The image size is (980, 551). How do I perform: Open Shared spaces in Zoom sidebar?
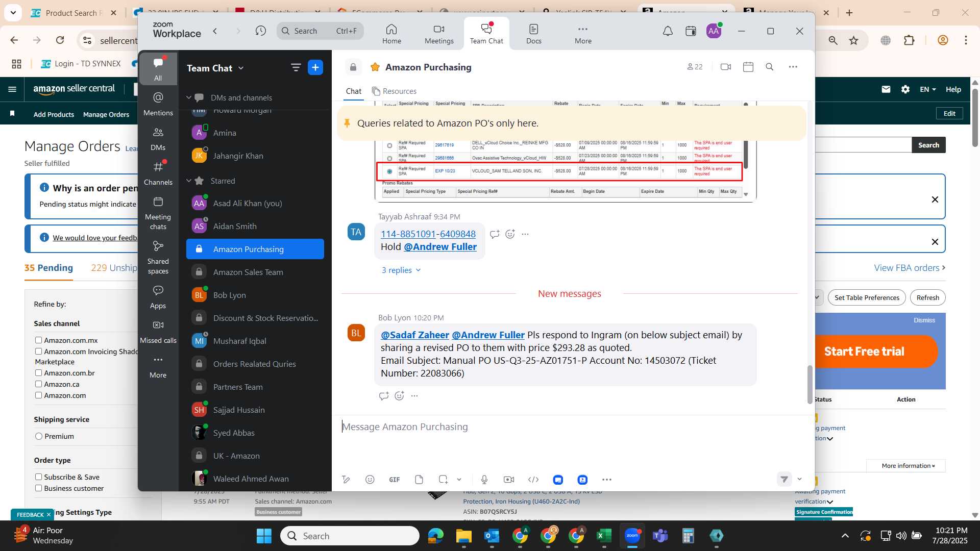point(158,258)
